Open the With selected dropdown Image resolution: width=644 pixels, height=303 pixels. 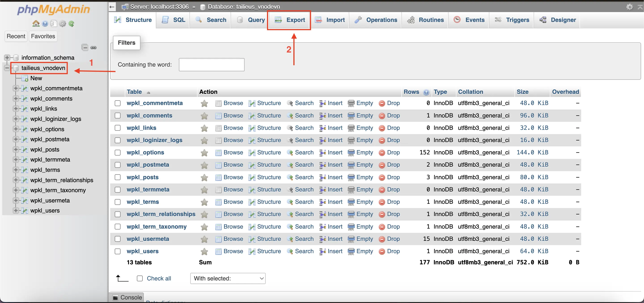point(228,278)
